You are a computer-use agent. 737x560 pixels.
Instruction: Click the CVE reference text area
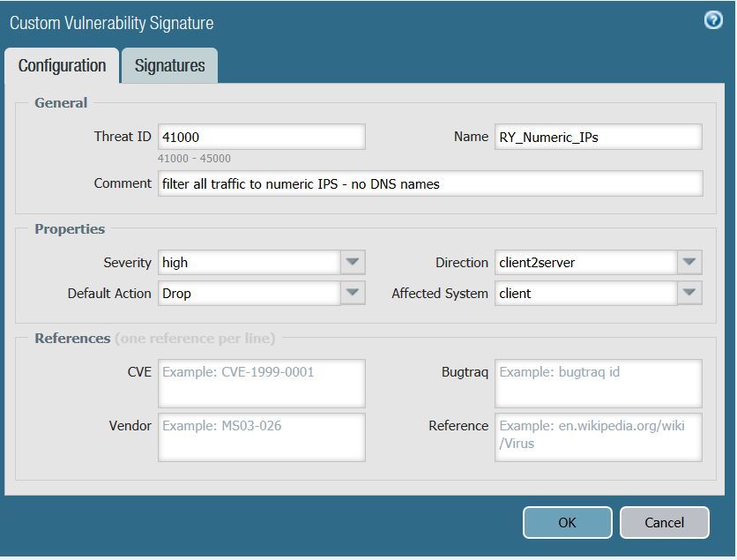(261, 383)
